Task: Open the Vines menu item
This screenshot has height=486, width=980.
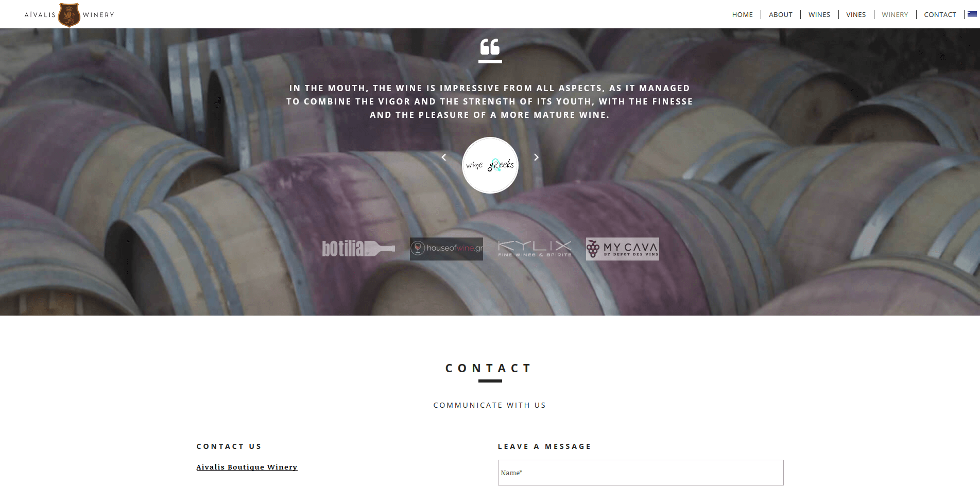Action: click(856, 14)
